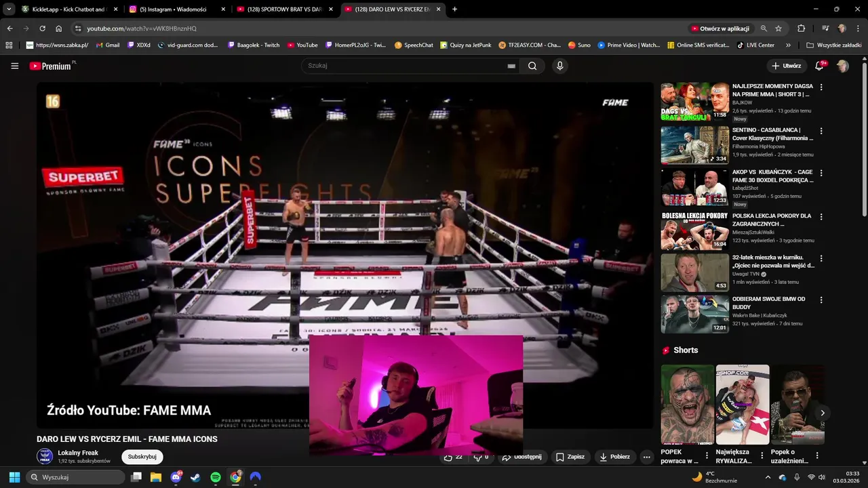Switch to the SPORTOWY BRAT VS DAR tab
The image size is (868, 488).
pos(284,9)
